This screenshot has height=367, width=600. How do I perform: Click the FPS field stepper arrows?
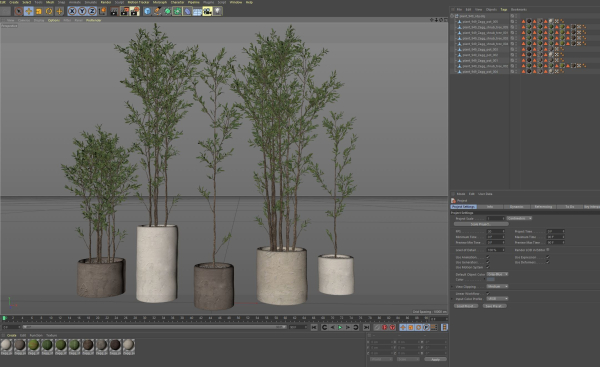tap(503, 232)
